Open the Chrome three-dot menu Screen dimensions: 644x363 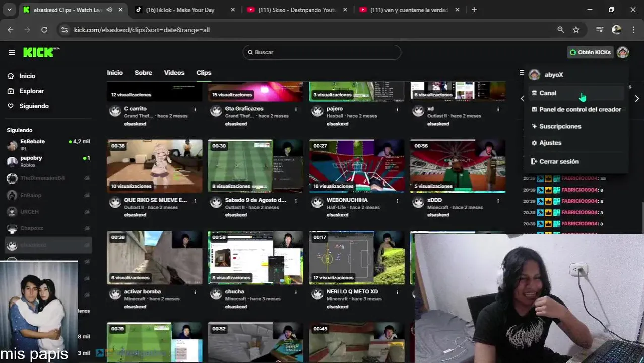click(633, 30)
